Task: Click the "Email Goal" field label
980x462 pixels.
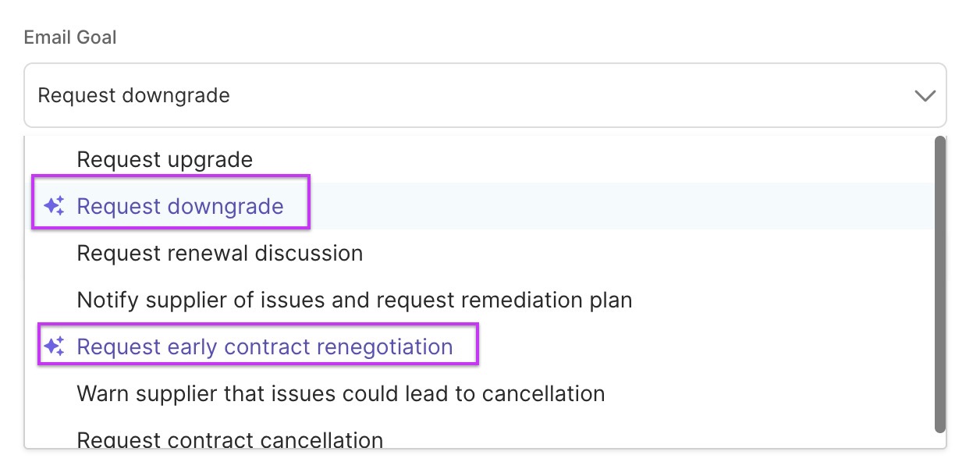Action: [x=70, y=37]
